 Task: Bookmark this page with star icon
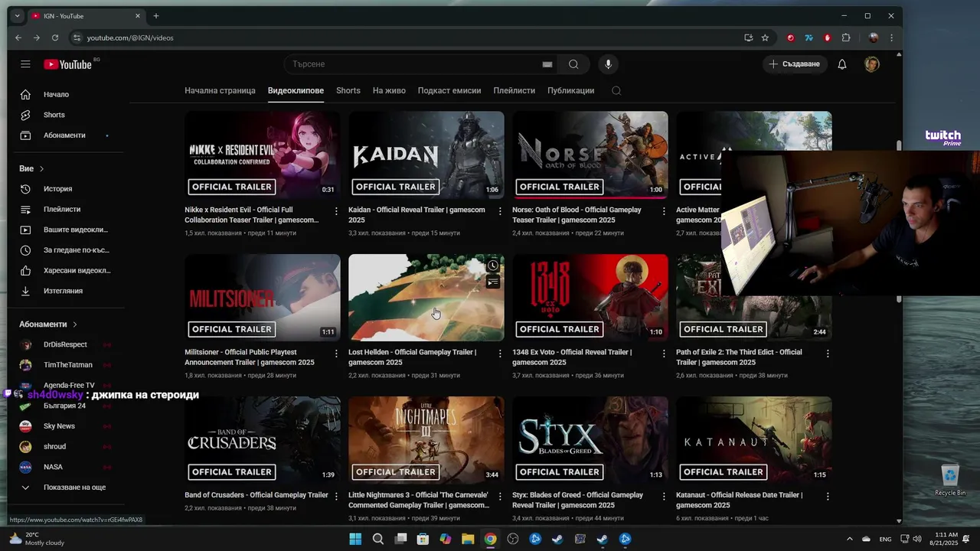point(765,37)
